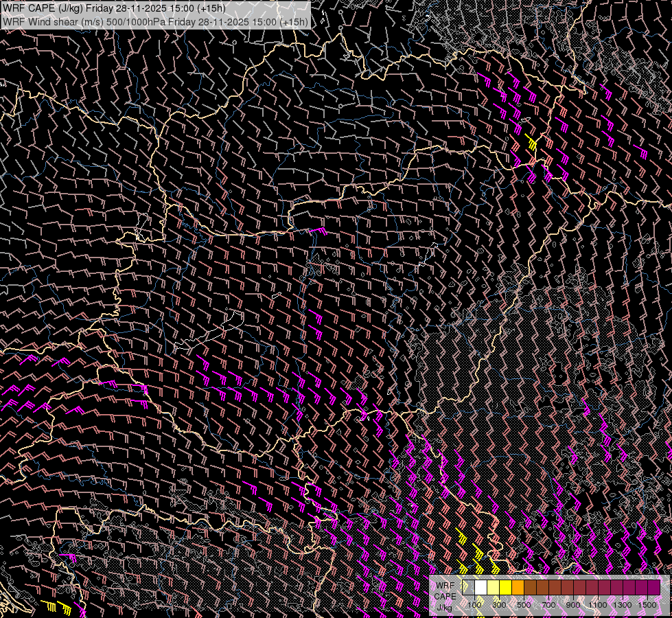Select the orange CAPE legend swatch

tap(518, 588)
